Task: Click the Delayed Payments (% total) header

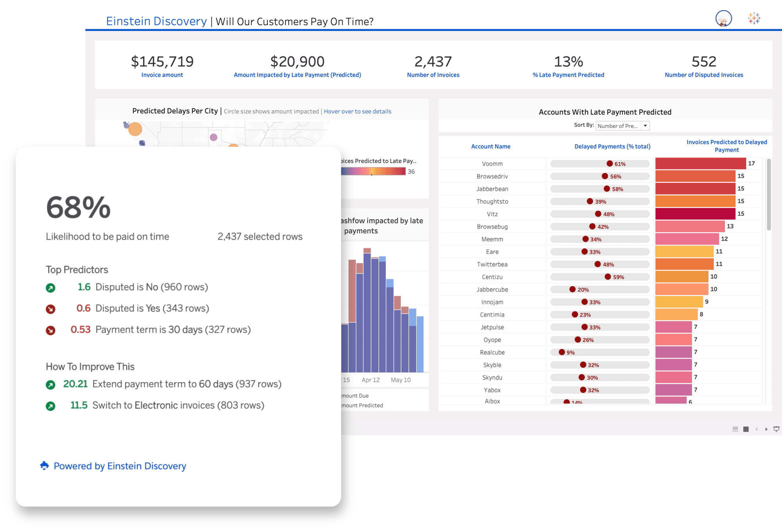Action: click(x=612, y=147)
